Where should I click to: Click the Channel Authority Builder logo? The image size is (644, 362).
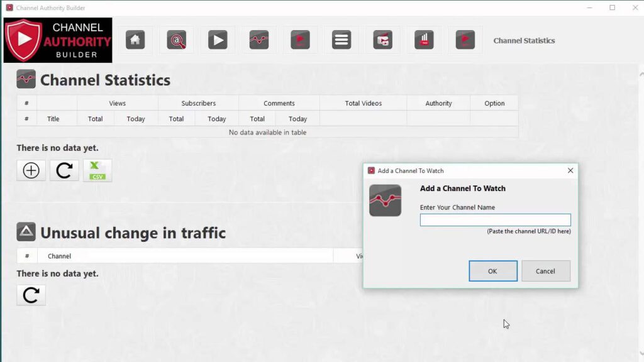pyautogui.click(x=58, y=40)
